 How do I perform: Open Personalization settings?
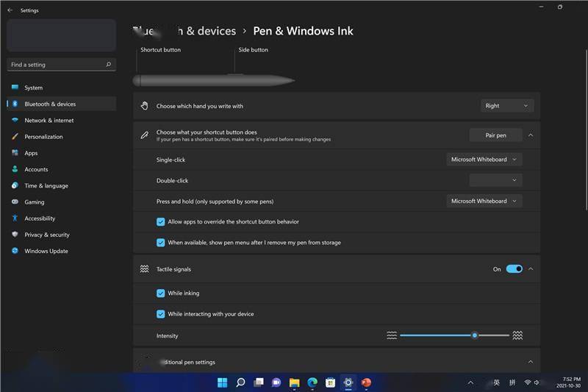pyautogui.click(x=62, y=137)
